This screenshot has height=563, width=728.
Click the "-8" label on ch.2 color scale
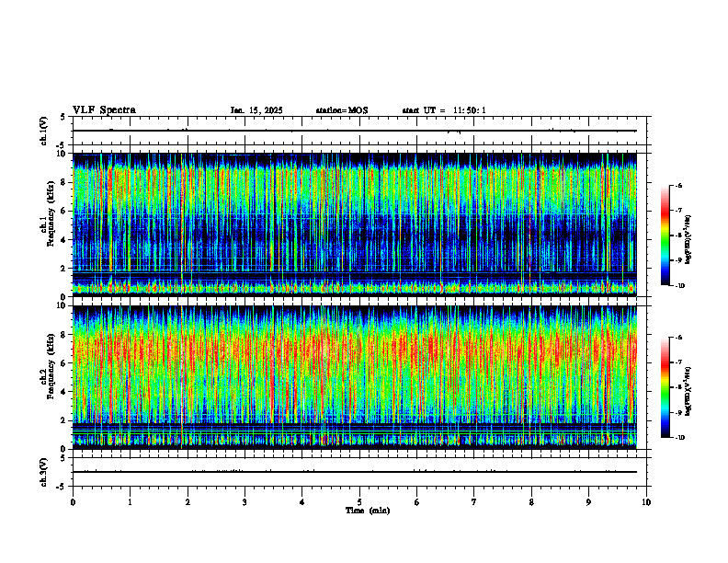tap(678, 387)
